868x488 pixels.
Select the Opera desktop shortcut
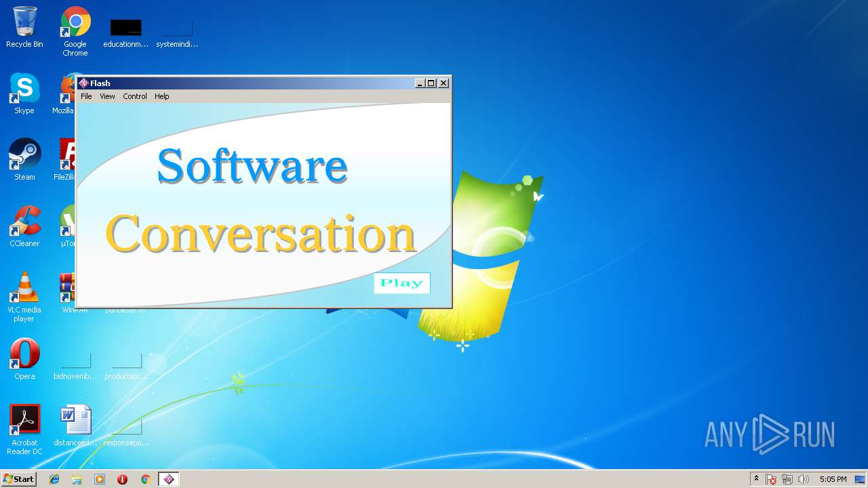point(24,359)
